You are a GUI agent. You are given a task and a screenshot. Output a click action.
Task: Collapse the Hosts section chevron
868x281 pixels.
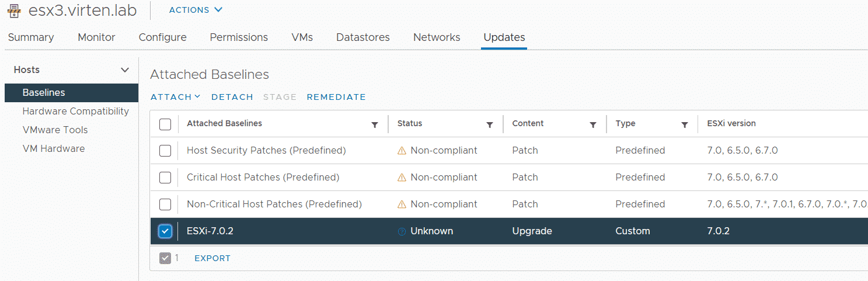coord(124,70)
